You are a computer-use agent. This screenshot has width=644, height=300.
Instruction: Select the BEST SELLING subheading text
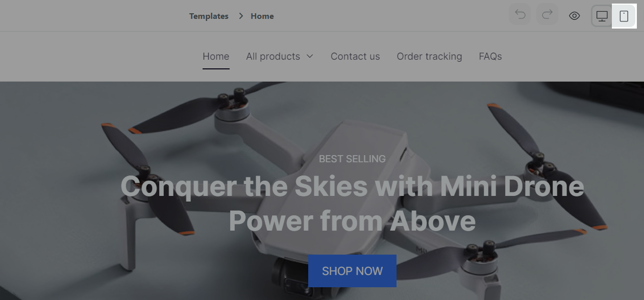(352, 159)
